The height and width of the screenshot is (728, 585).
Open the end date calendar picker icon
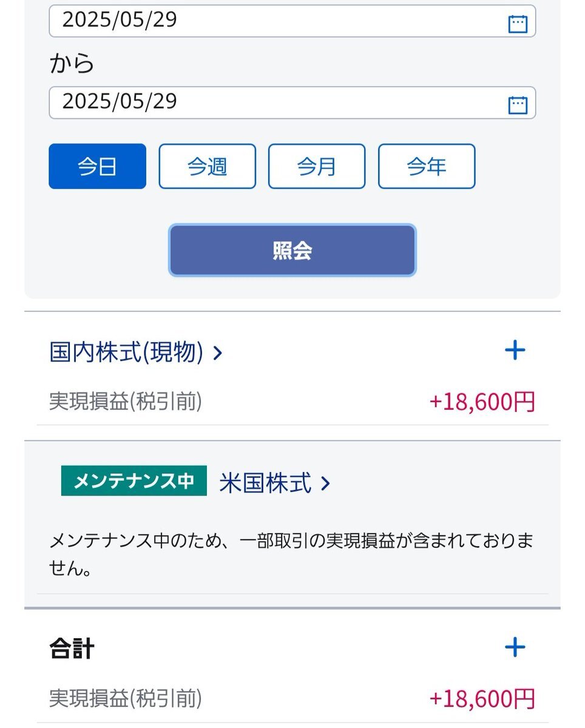click(518, 105)
